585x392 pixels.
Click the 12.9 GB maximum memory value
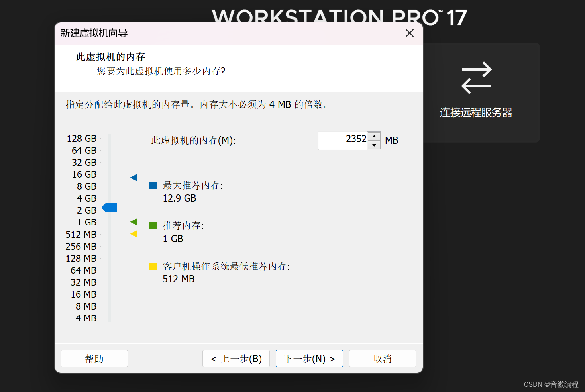179,198
